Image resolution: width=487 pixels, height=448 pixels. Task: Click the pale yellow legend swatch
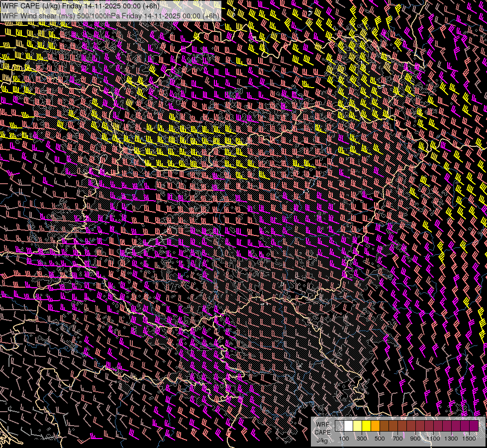point(358,426)
